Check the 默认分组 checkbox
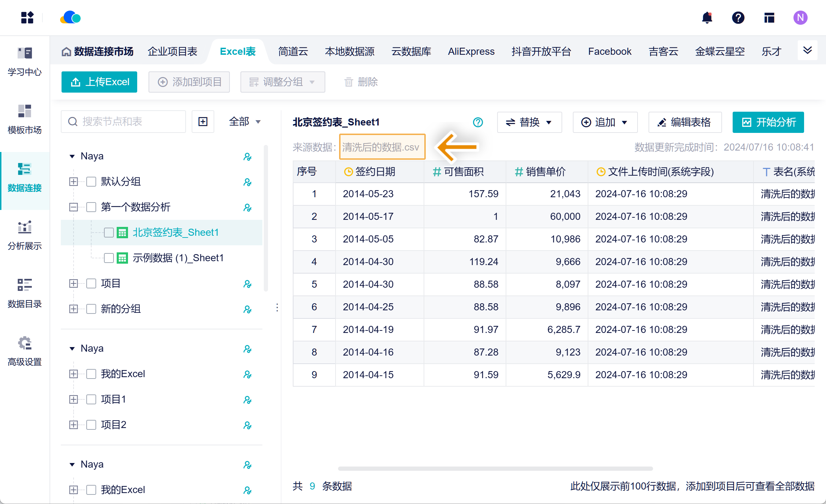826x504 pixels. [91, 182]
